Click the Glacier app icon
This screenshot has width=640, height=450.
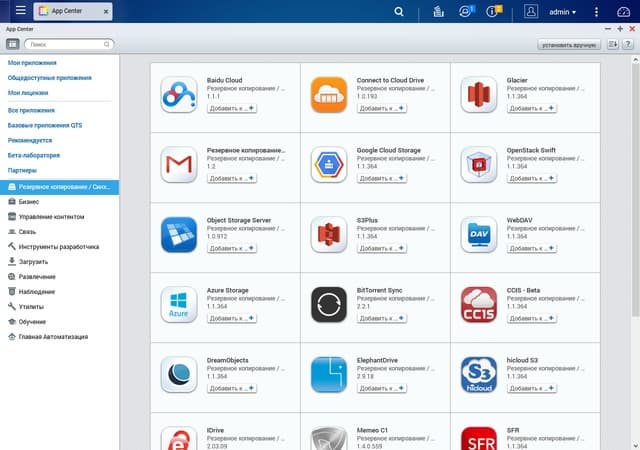tap(479, 95)
